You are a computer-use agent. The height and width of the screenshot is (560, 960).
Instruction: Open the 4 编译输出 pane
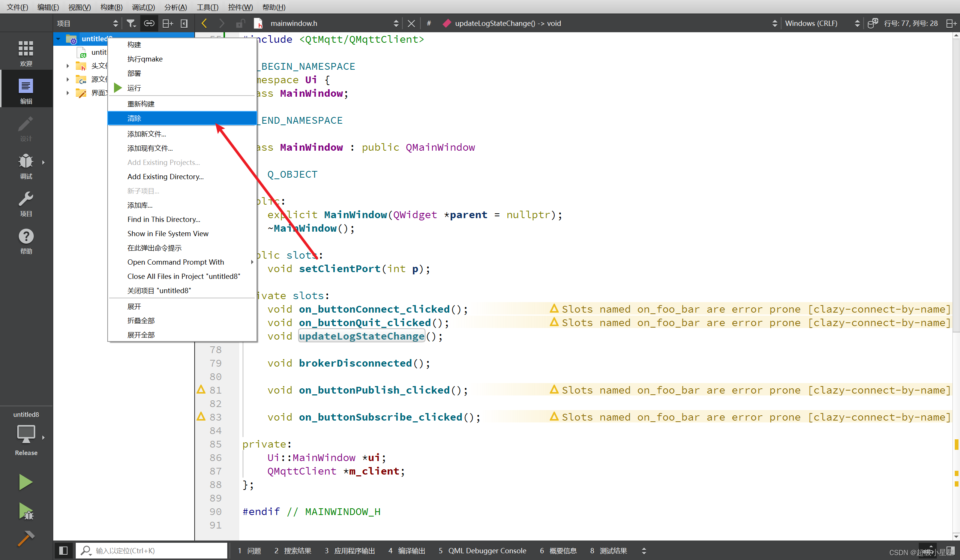[x=406, y=551]
